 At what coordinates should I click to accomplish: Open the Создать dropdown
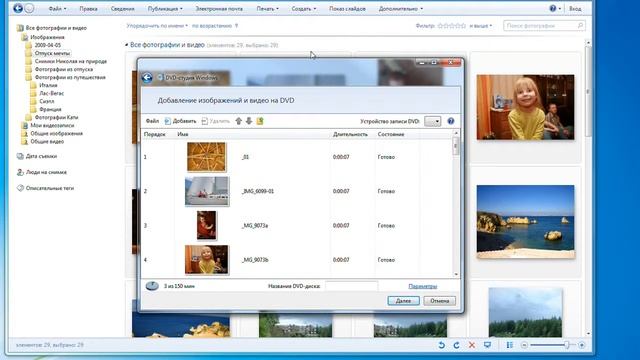303,9
